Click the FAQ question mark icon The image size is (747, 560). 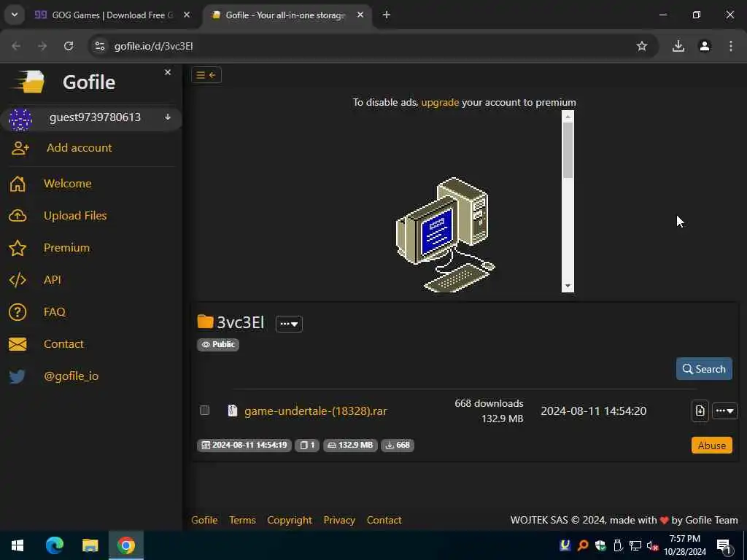click(18, 312)
